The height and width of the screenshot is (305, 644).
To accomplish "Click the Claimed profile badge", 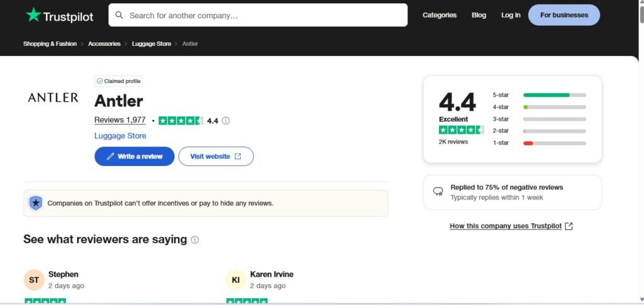I will [119, 81].
